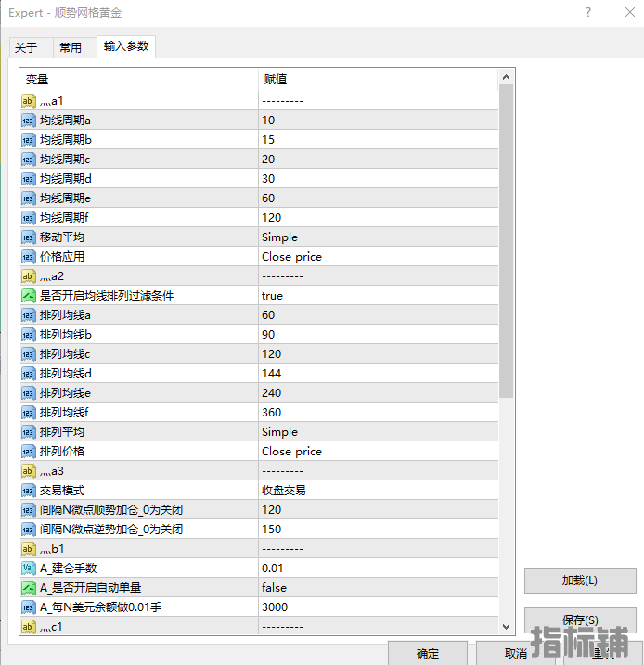Click the integer icon for 排列均线e
This screenshot has width=644, height=665.
29,393
